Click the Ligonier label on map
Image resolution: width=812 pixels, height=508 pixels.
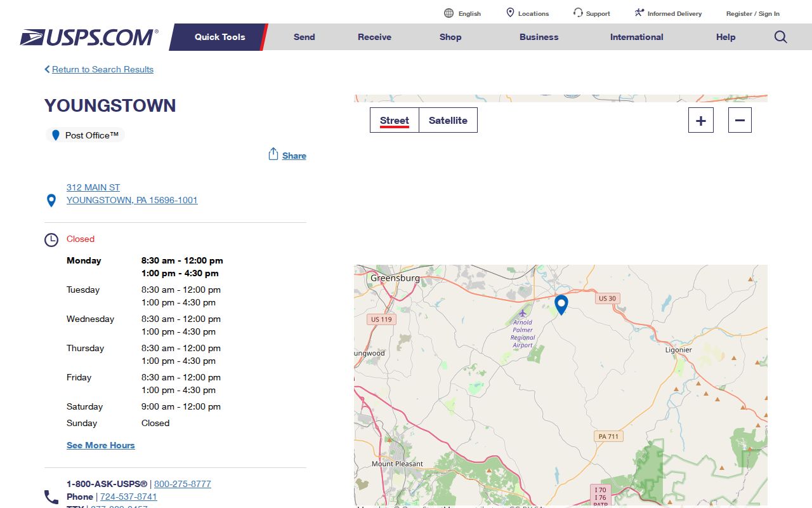(x=678, y=350)
